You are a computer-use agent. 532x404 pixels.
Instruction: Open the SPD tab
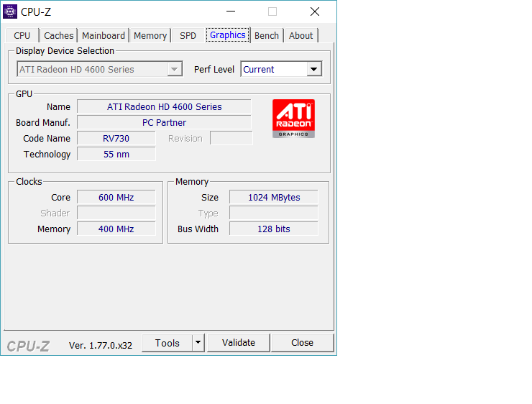coord(188,36)
